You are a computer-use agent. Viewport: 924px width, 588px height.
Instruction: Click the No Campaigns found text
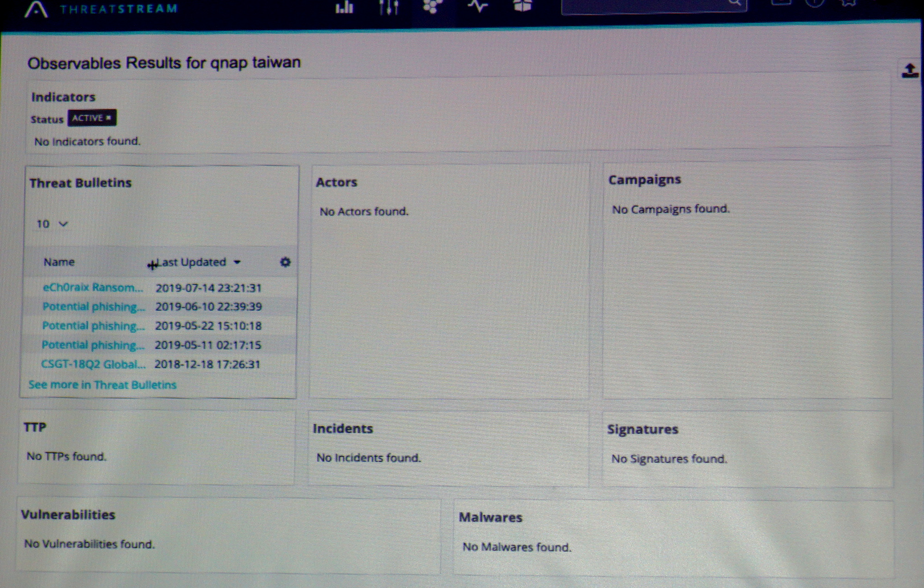click(x=670, y=209)
